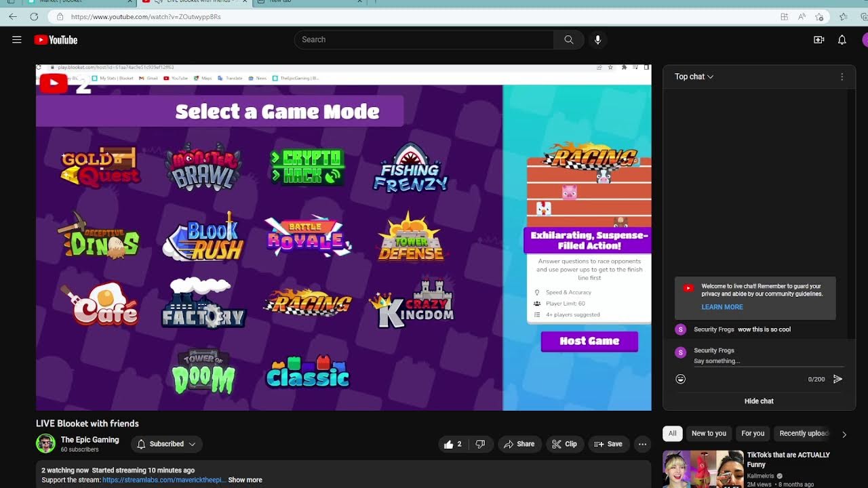This screenshot has height=488, width=868.
Task: View site information lock icon
Action: 60,16
